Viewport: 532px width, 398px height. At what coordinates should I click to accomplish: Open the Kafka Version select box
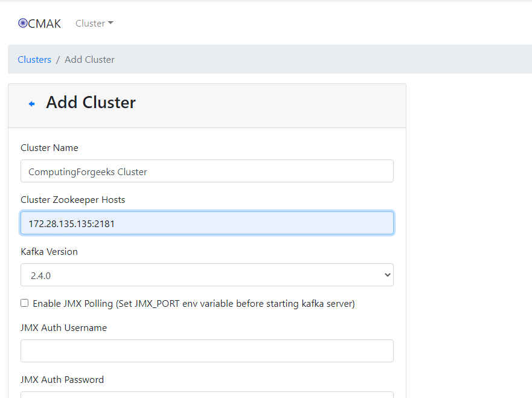tap(207, 275)
